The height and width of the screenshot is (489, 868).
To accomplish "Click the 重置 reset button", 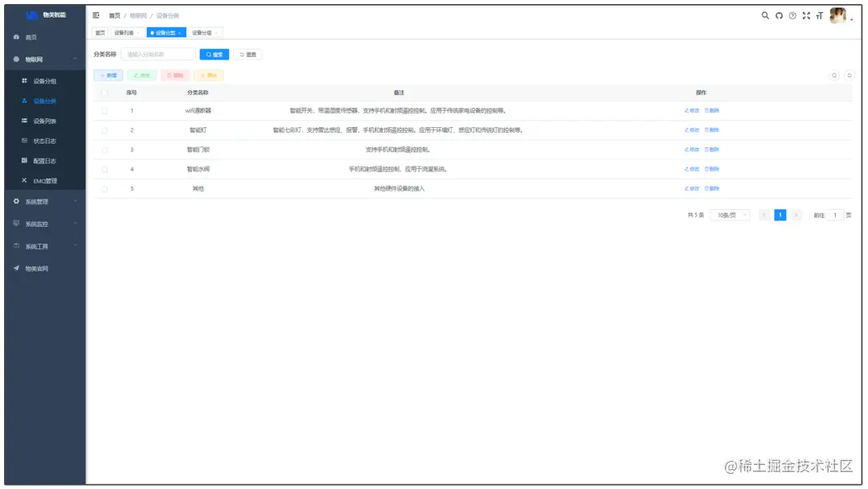I will [x=248, y=54].
